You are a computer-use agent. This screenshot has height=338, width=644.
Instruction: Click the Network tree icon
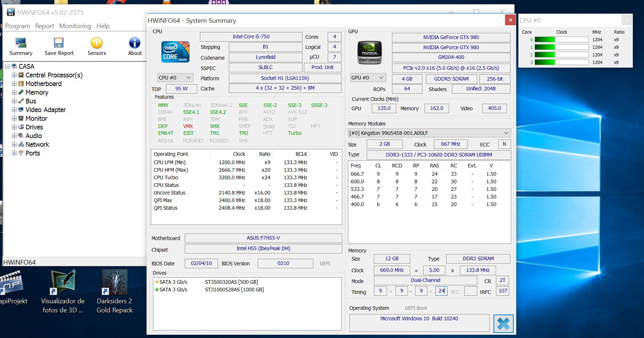pos(21,144)
